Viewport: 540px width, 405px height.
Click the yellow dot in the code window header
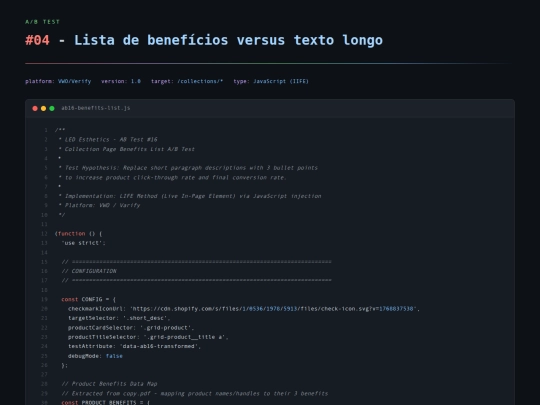pyautogui.click(x=43, y=108)
